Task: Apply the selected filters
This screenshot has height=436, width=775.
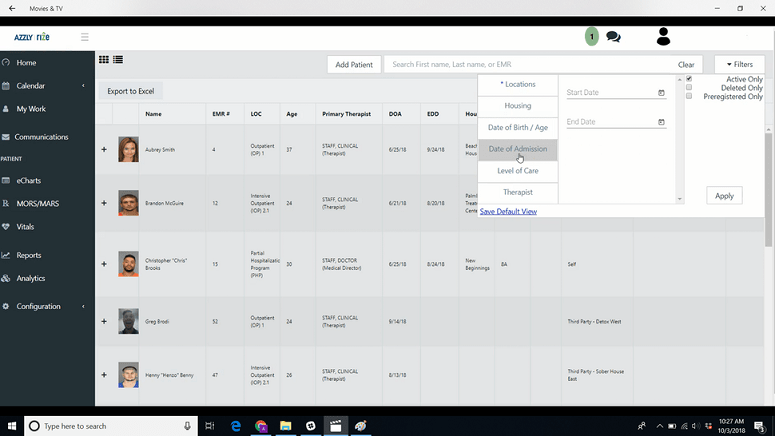Action: [724, 196]
